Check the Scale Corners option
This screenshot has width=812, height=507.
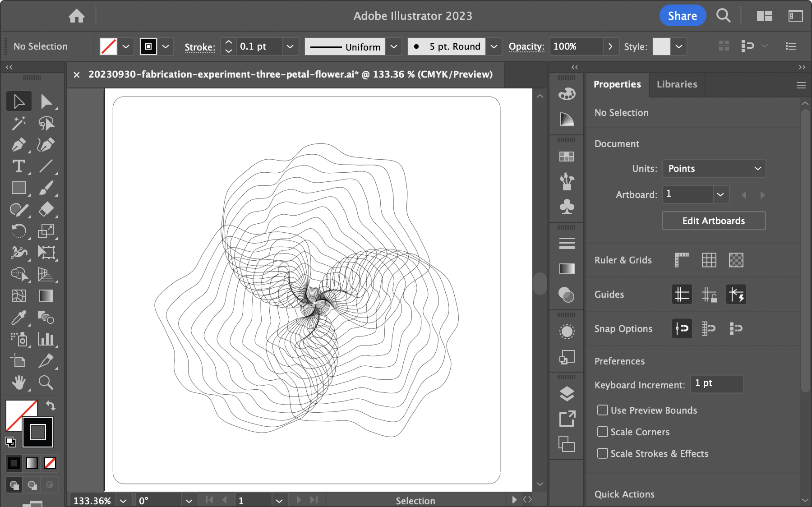tap(602, 432)
